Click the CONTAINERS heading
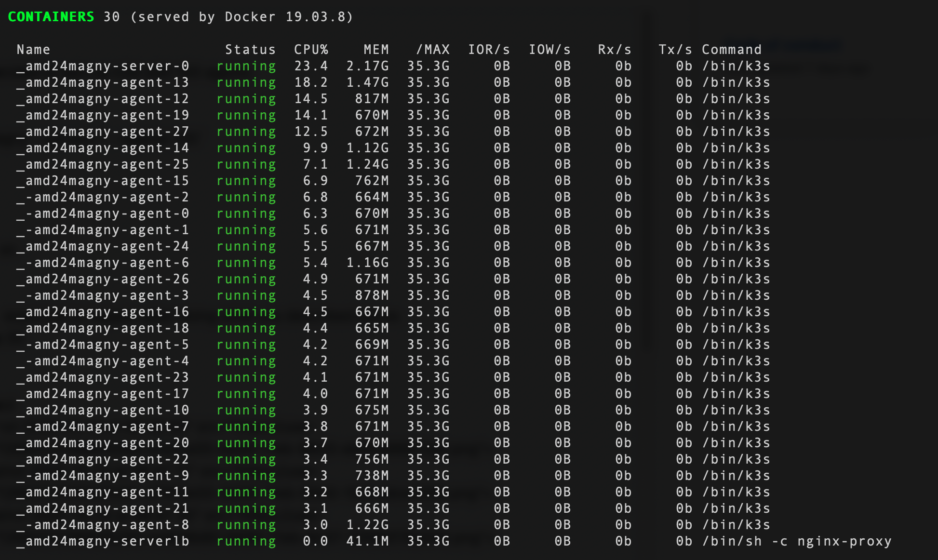The height and width of the screenshot is (560, 938). 51,17
